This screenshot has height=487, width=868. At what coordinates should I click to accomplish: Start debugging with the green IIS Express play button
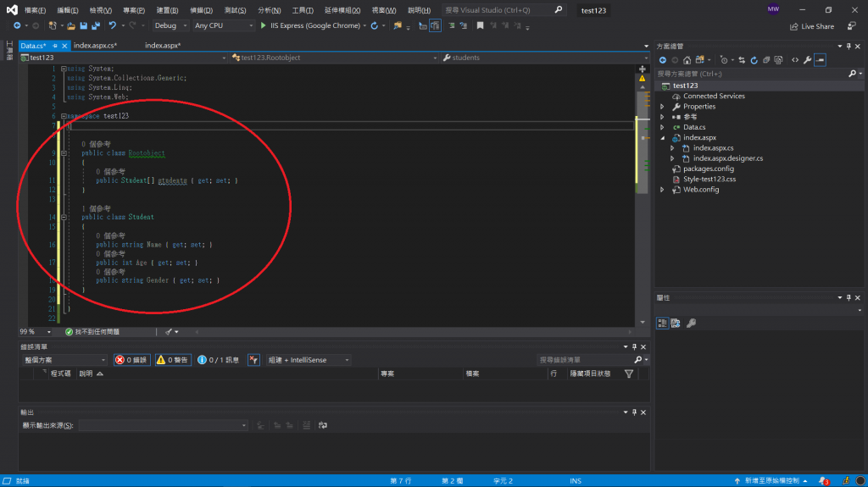click(x=264, y=26)
